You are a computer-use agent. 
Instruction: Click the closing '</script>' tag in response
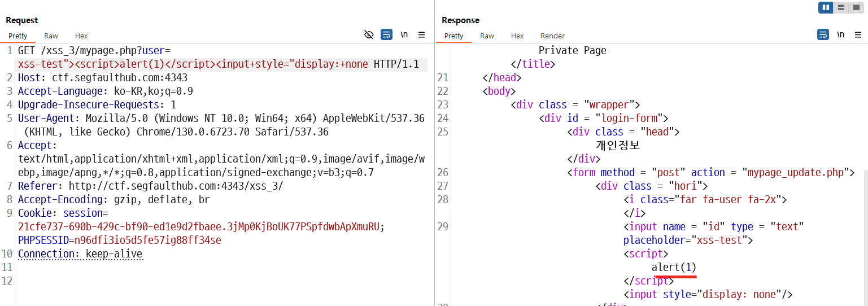(649, 281)
